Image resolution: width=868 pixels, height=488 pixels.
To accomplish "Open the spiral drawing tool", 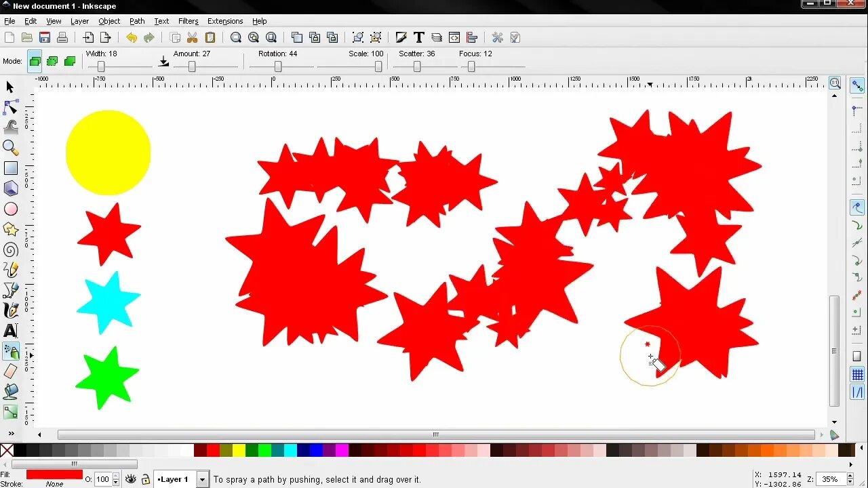I will point(10,249).
